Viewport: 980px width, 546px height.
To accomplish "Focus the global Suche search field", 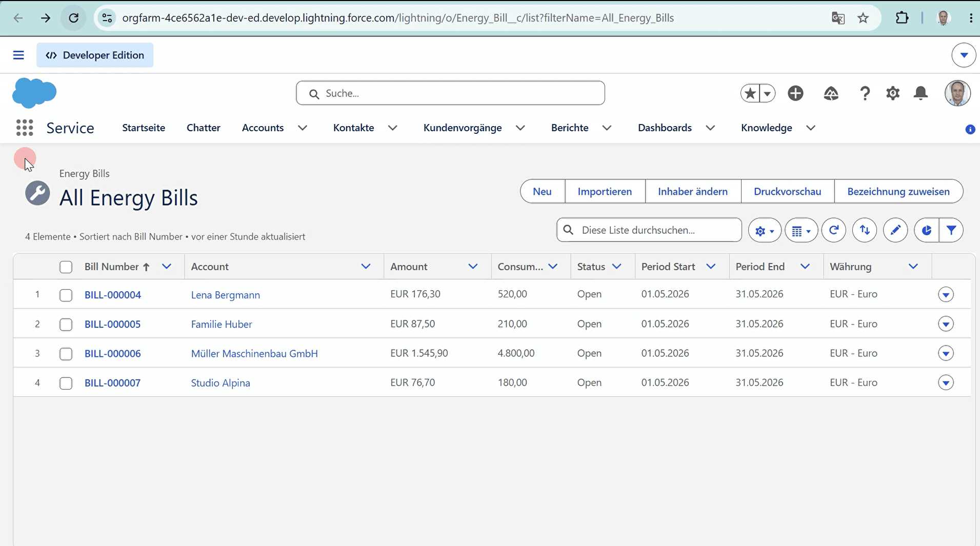I will [x=450, y=93].
